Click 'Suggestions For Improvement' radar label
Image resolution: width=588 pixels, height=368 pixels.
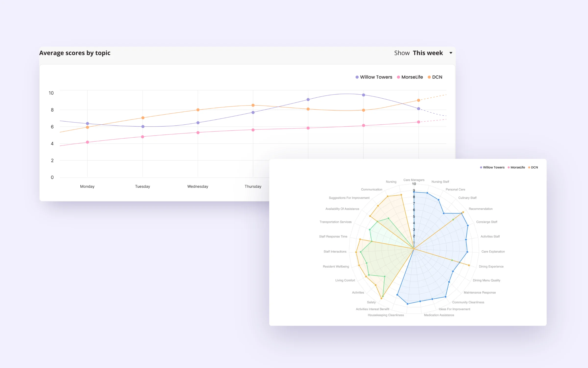point(349,198)
